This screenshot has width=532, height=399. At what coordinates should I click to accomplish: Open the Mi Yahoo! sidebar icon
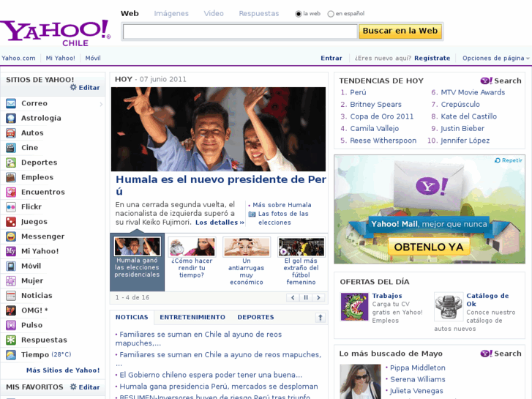tap(11, 251)
